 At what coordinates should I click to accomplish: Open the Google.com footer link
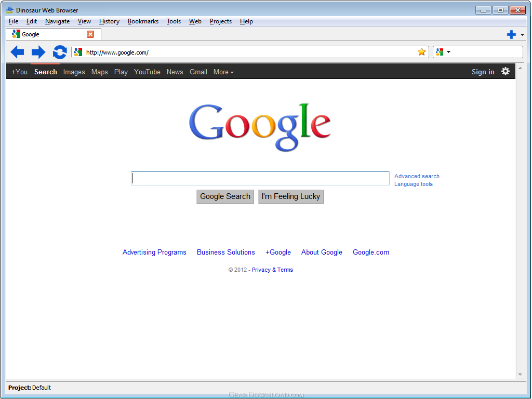coord(371,252)
